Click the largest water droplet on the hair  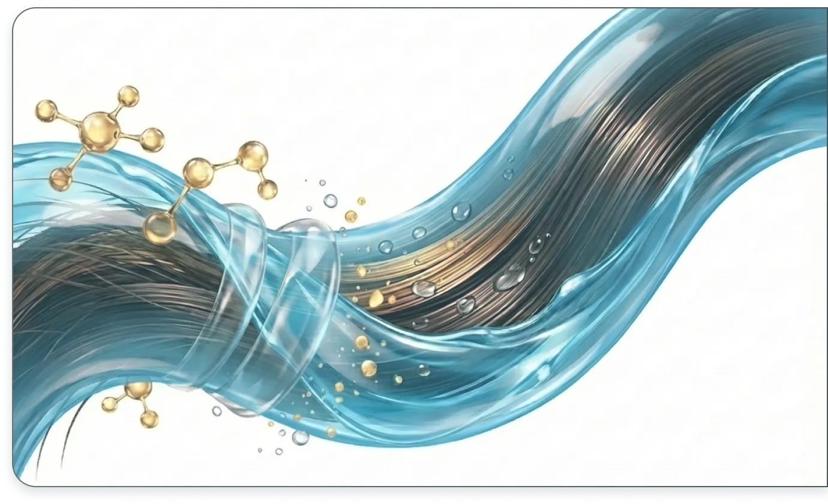pyautogui.click(x=509, y=278)
